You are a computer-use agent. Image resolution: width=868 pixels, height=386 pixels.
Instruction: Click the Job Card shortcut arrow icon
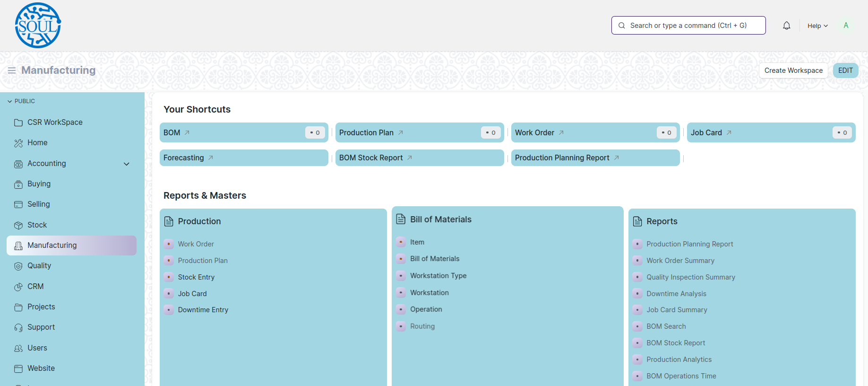(729, 133)
